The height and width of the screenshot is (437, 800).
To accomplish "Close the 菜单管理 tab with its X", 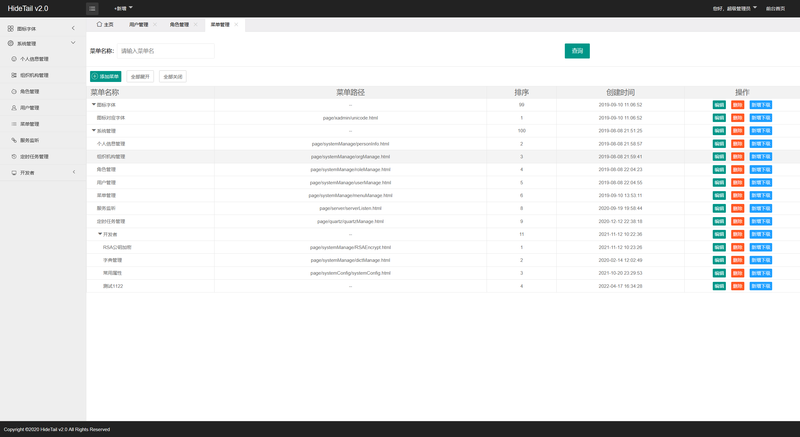I will point(236,24).
